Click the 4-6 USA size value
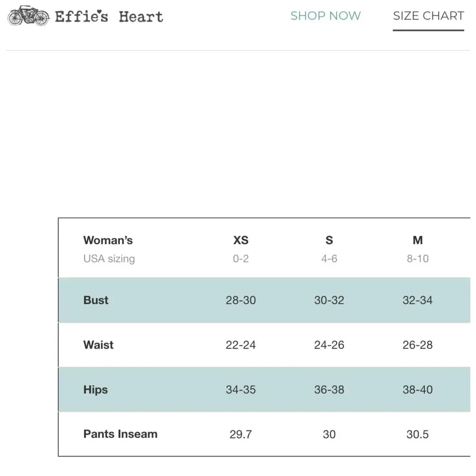The image size is (476, 476). tap(329, 259)
